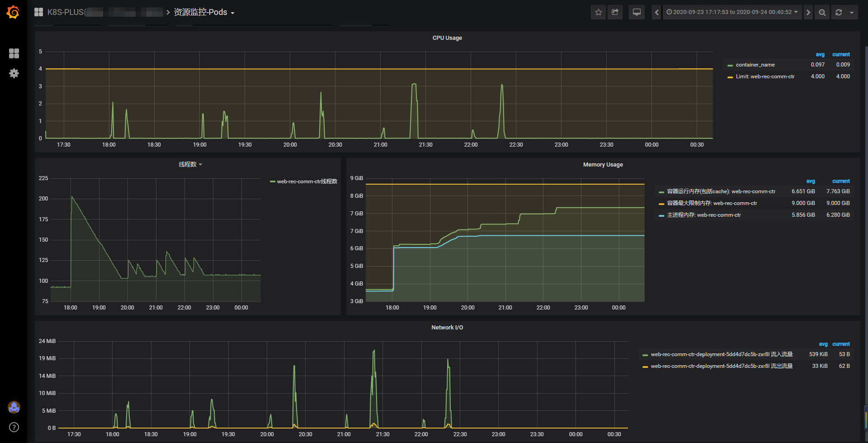Screen dimensions: 868x443
Task: Sort CPU legend by avg column
Action: pyautogui.click(x=820, y=54)
